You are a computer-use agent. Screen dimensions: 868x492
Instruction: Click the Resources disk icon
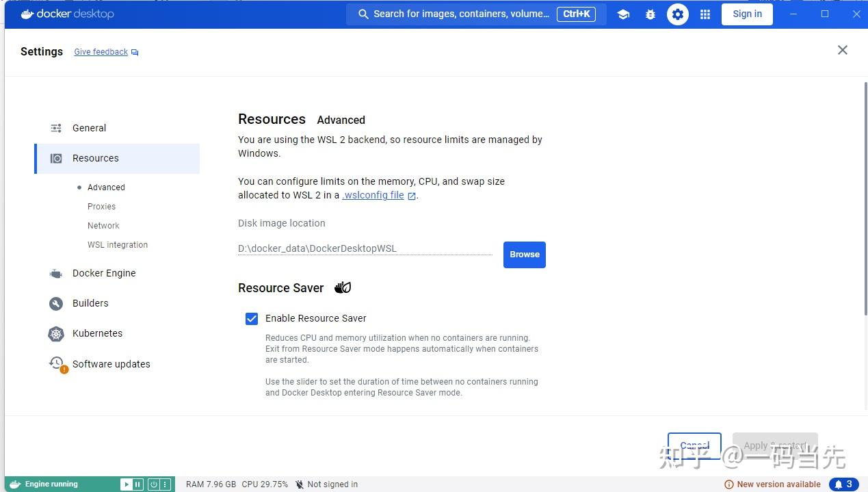(56, 158)
